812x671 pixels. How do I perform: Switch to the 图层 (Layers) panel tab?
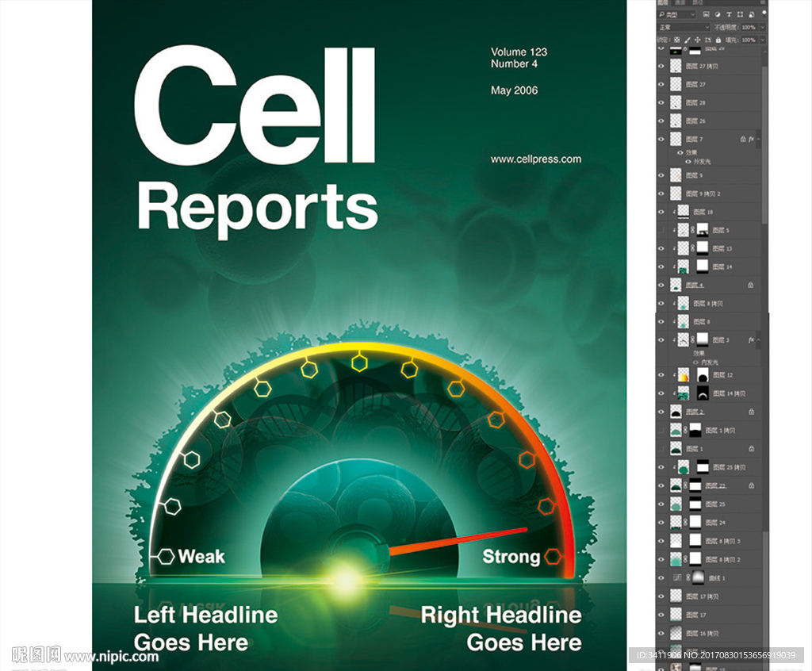click(x=663, y=2)
